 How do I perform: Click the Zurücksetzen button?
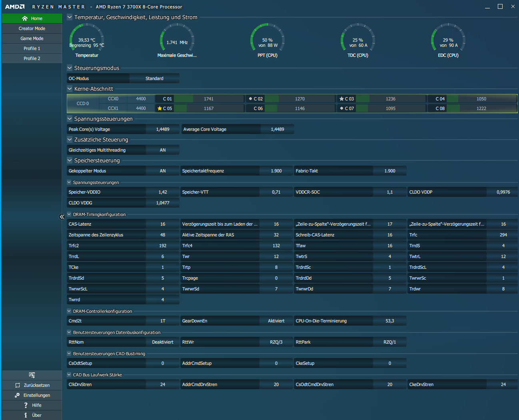pos(32,385)
